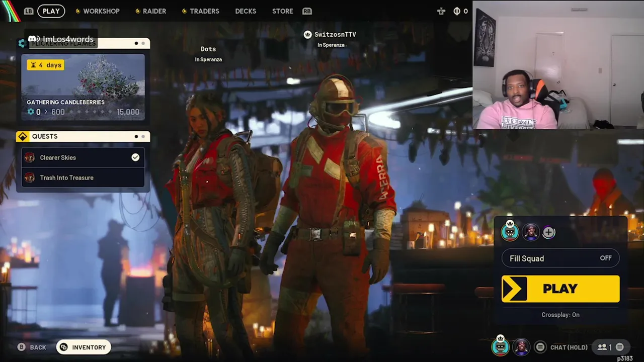The height and width of the screenshot is (362, 644).
Task: Click the 4 days timer badge
Action: (x=46, y=65)
